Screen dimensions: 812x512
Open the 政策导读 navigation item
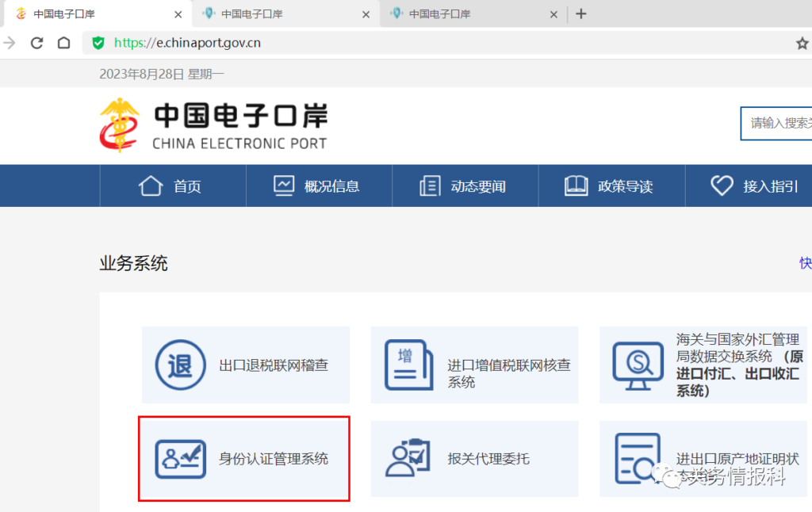pyautogui.click(x=611, y=185)
